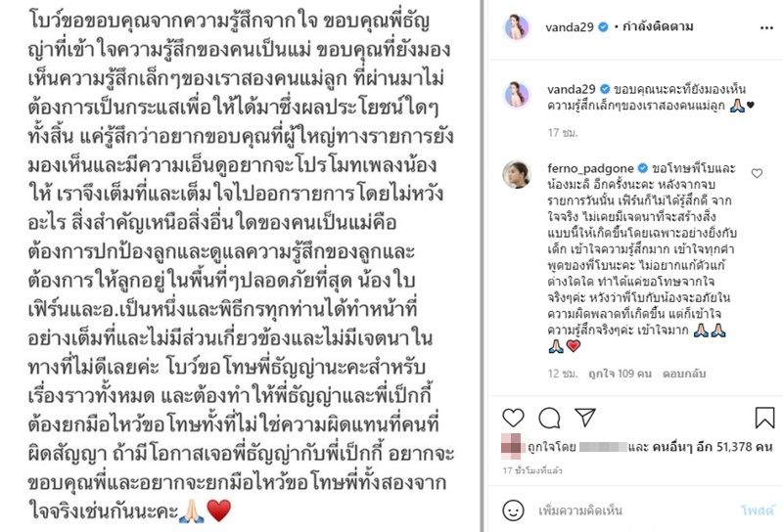View the 109 likes on comment

[620, 374]
